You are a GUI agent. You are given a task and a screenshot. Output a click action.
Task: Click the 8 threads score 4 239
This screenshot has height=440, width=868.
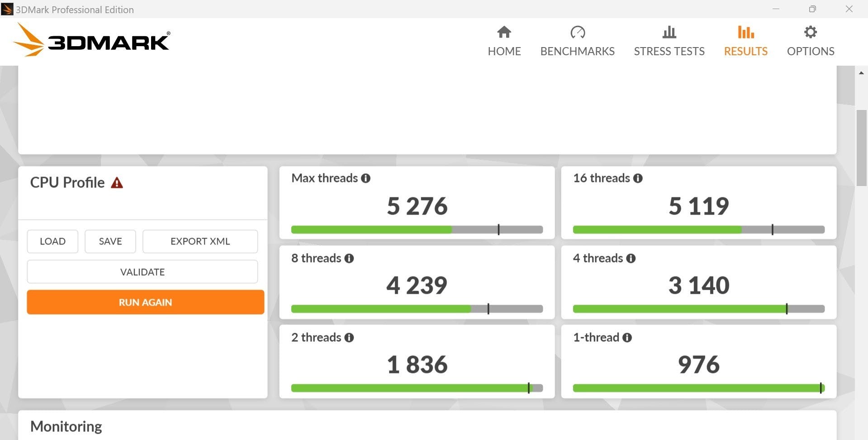click(x=417, y=285)
